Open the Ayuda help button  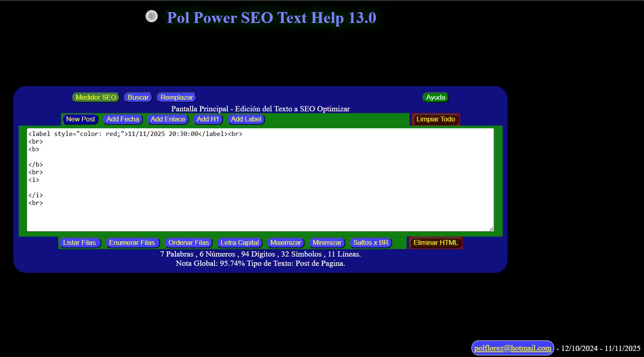pyautogui.click(x=436, y=97)
